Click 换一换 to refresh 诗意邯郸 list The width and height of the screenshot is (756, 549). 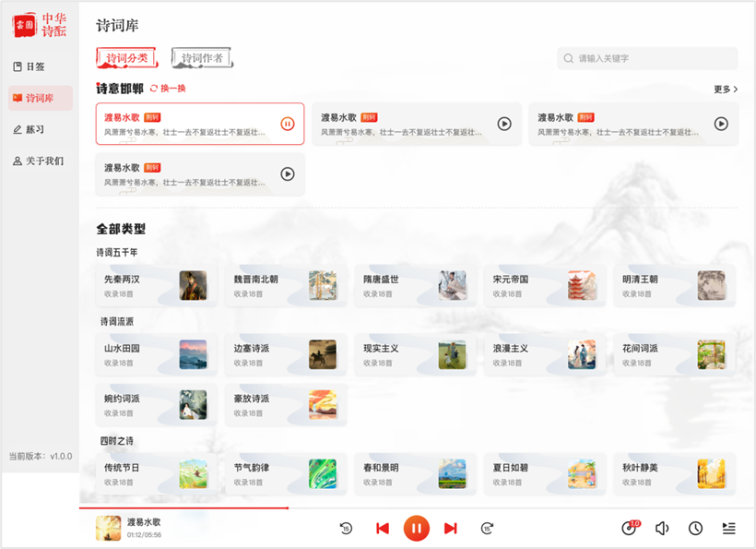(x=169, y=88)
